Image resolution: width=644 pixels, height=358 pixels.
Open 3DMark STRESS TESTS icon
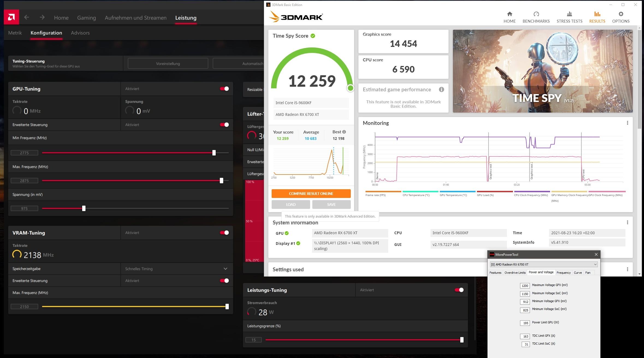coord(569,14)
